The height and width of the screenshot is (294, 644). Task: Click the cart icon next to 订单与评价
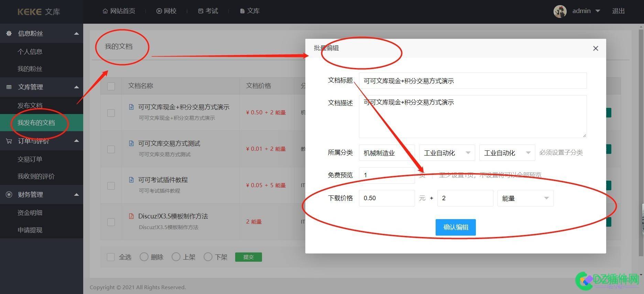click(9, 141)
